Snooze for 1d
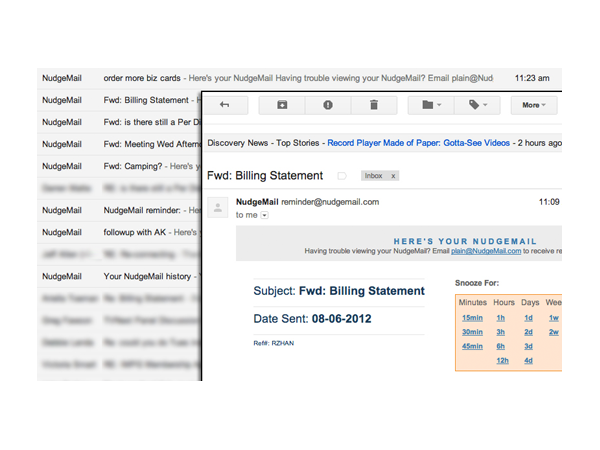 pos(528,318)
